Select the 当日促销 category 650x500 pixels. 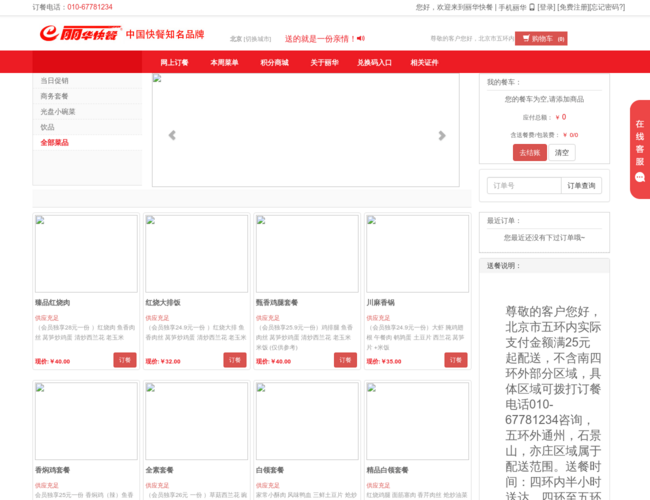tap(55, 81)
